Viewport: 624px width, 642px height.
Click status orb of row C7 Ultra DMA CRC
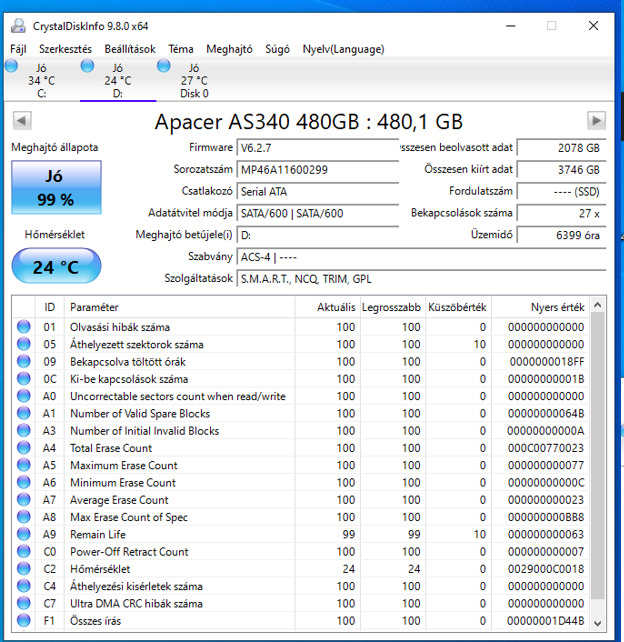click(24, 603)
